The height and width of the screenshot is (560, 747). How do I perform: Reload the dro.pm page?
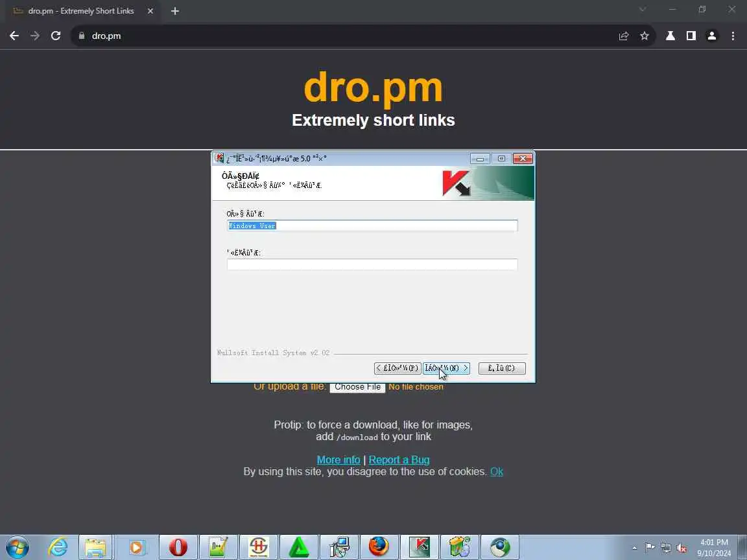point(56,36)
